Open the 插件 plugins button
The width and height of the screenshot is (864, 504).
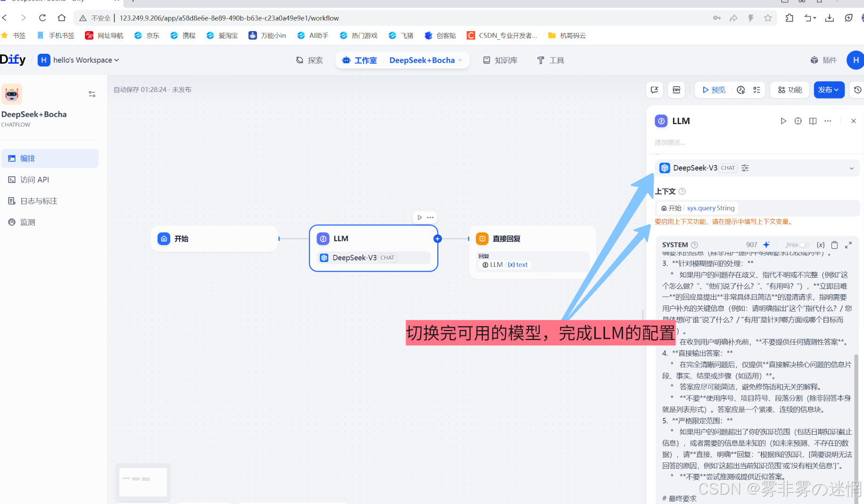click(x=823, y=60)
